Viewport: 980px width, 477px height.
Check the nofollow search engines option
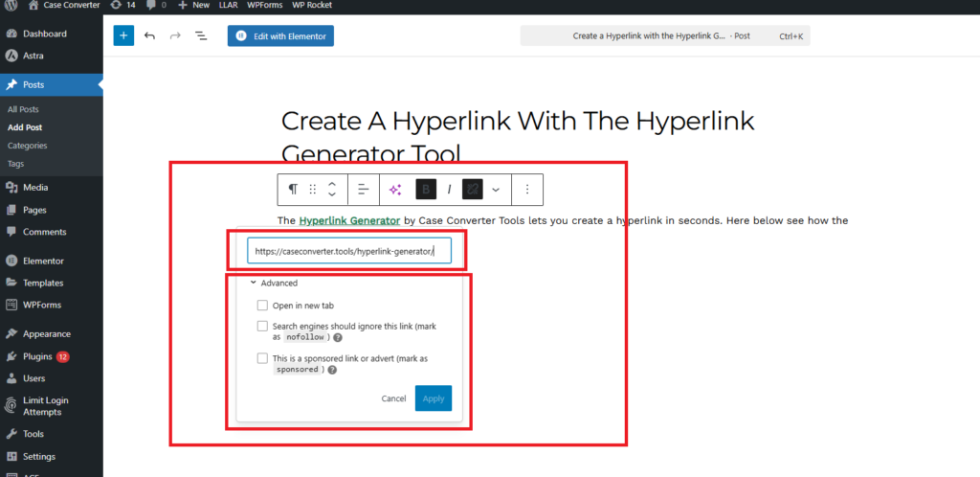pos(262,327)
